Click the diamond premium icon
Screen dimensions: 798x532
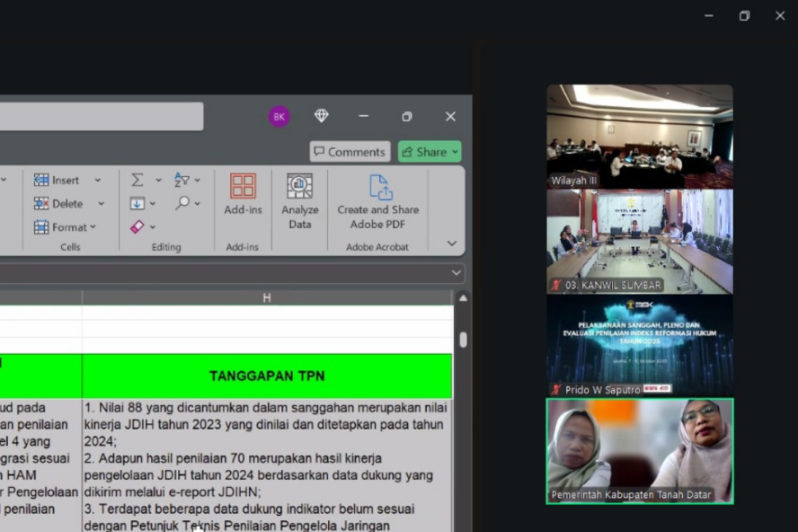[x=321, y=116]
